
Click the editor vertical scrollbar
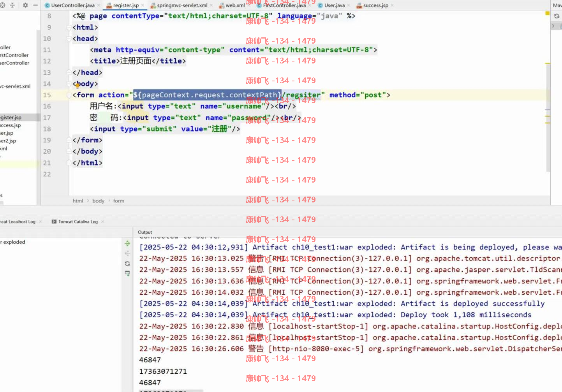coord(548,117)
